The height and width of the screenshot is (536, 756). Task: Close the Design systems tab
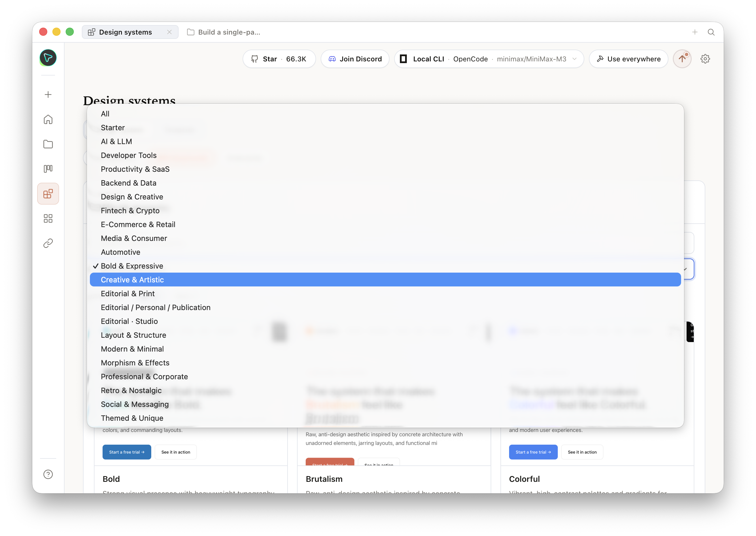coord(169,32)
